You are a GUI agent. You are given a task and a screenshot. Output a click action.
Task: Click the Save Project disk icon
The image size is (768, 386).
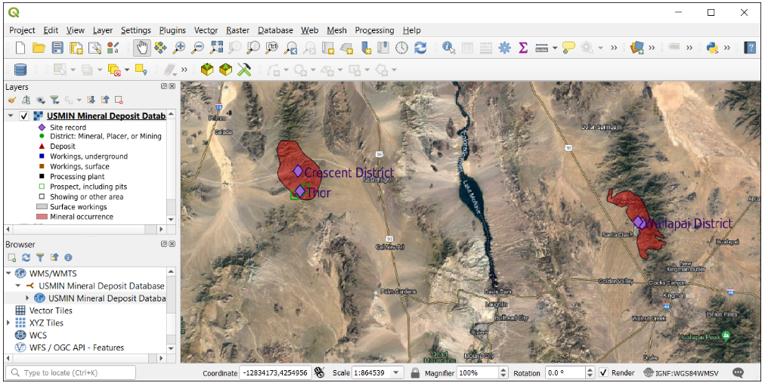[x=57, y=48]
